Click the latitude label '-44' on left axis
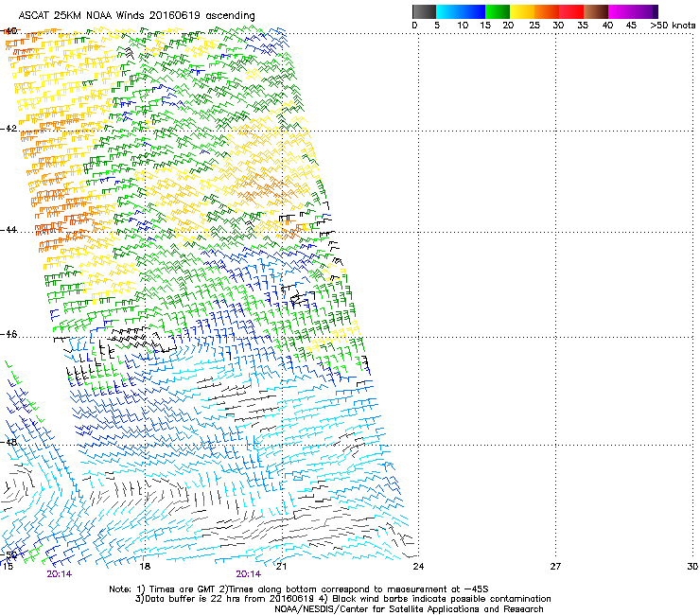Image resolution: width=700 pixels, height=615 pixels. (x=9, y=230)
